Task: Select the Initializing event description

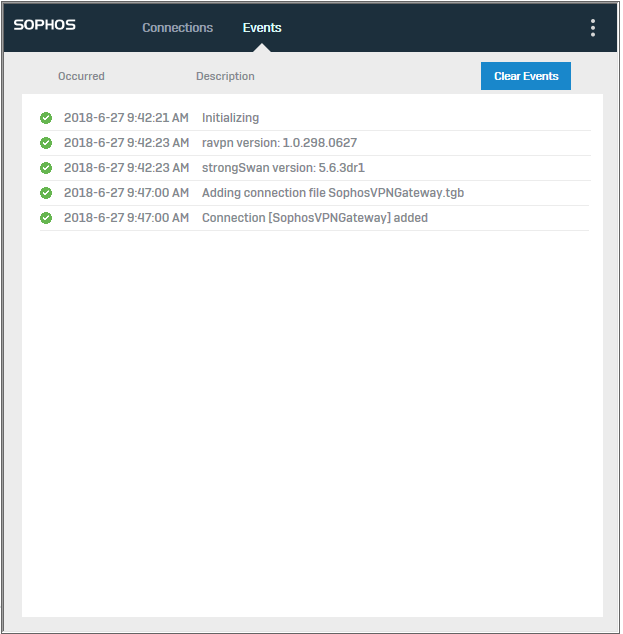Action: pos(230,118)
